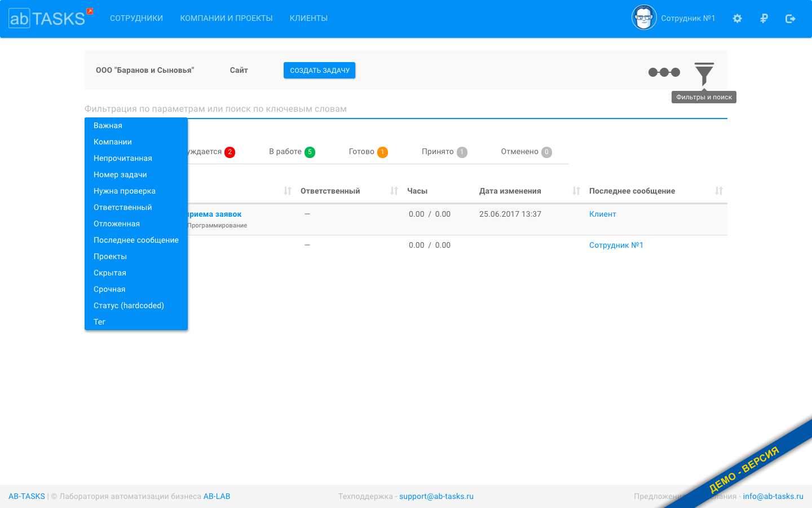Open support@ab-tasks.ru email link
812x508 pixels.
tap(436, 497)
